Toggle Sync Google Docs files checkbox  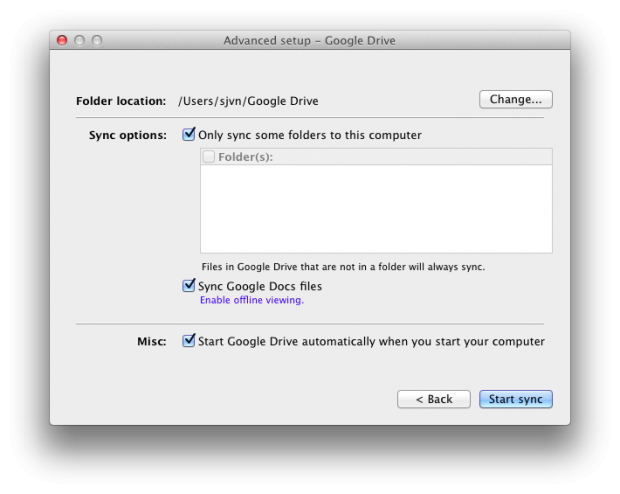tap(189, 285)
